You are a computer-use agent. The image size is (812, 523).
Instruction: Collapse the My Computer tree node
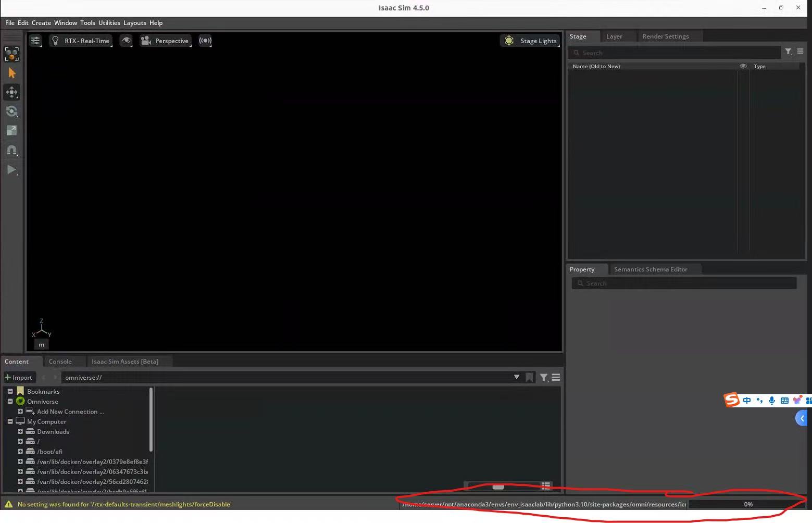click(10, 421)
